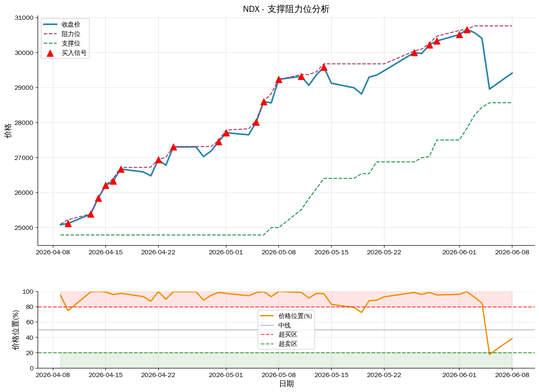Click 2026-04-08 date under the percent chart
The height and width of the screenshot is (392, 539).
(x=53, y=375)
